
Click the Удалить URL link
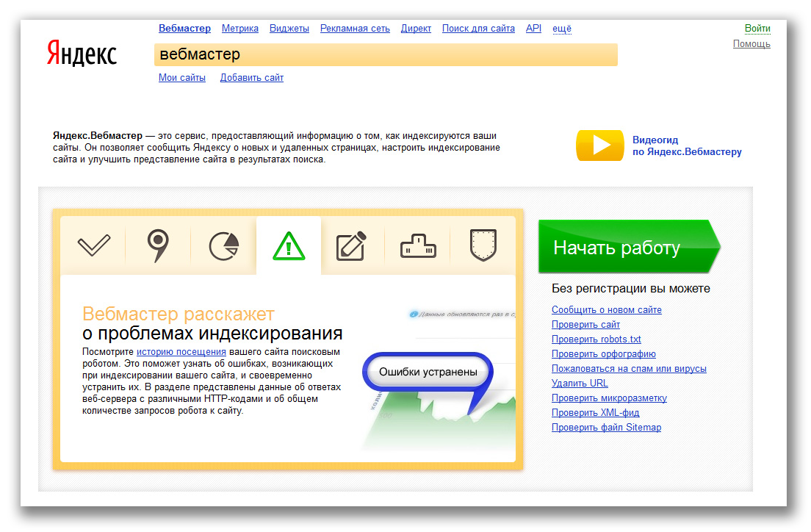point(580,383)
